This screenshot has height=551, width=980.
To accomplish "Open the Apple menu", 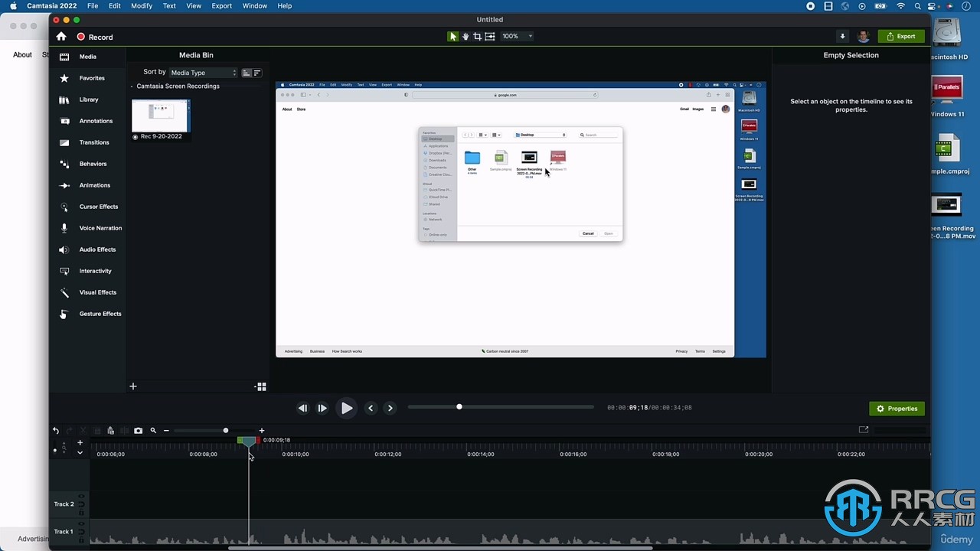I will pyautogui.click(x=13, y=6).
